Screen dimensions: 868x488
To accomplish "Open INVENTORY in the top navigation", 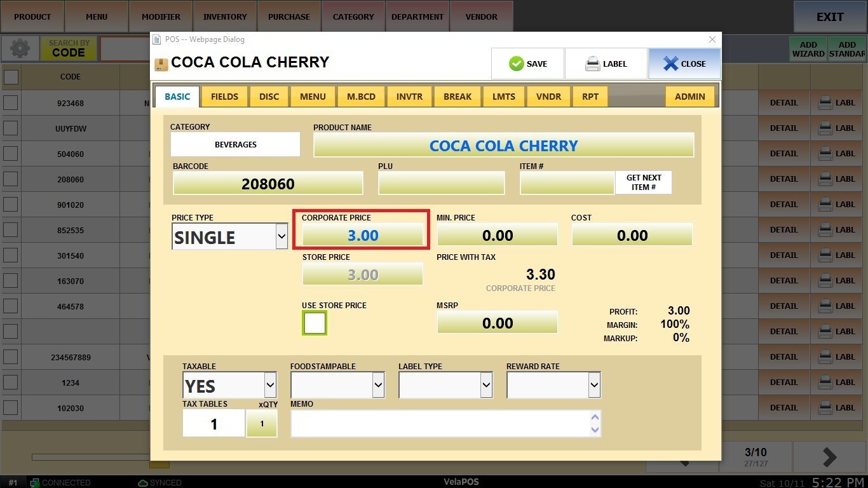I will click(225, 17).
